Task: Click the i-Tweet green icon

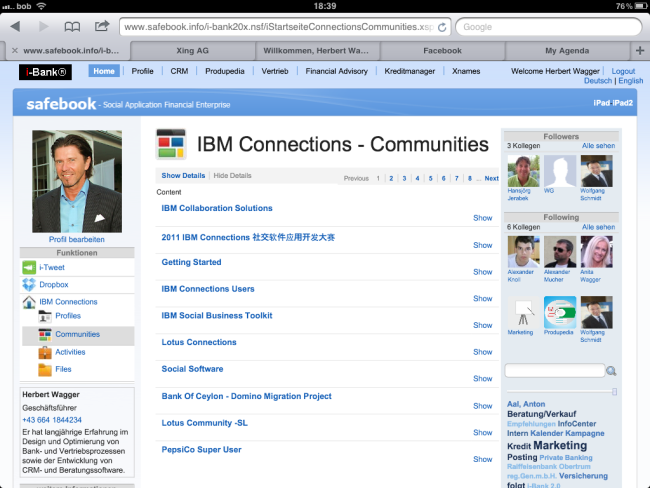Action: pos(29,267)
